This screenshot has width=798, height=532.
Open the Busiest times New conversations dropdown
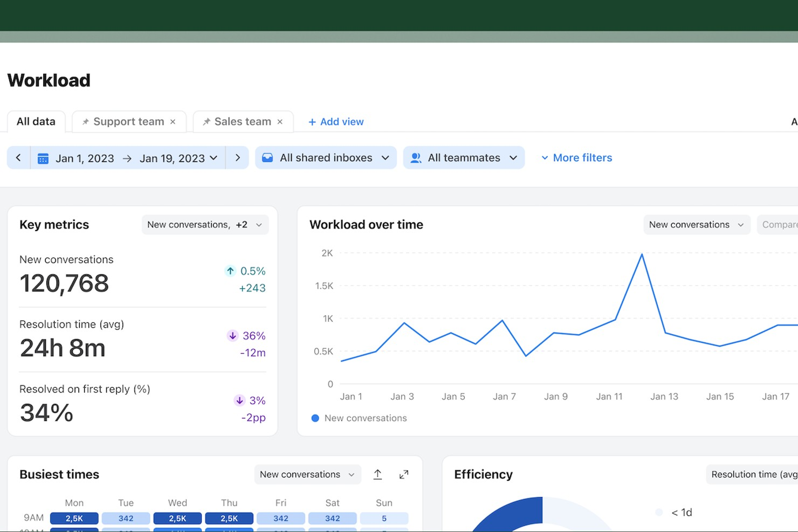pos(307,474)
